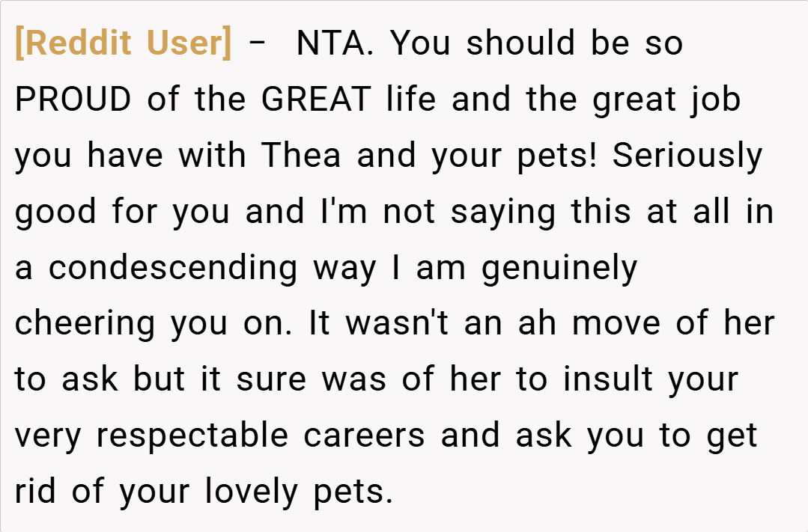This screenshot has width=808, height=532.
Task: Click the word "NTA" in the comment
Action: [330, 43]
